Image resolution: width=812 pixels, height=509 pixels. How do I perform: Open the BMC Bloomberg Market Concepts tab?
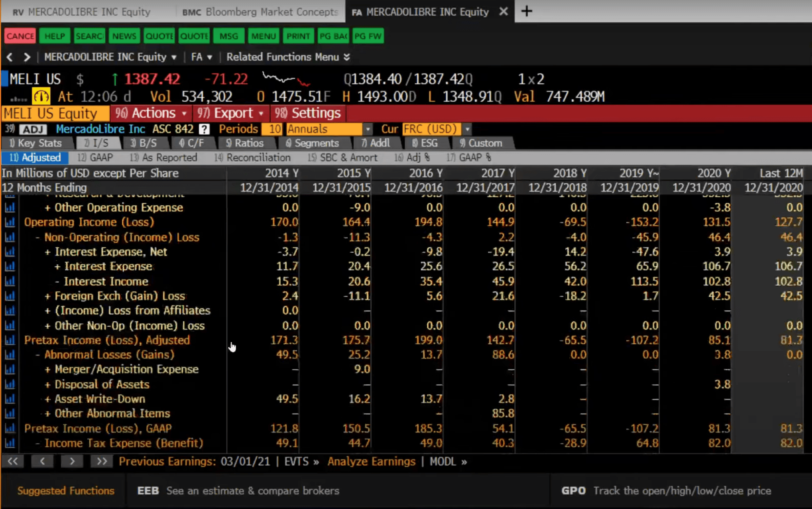click(x=260, y=12)
